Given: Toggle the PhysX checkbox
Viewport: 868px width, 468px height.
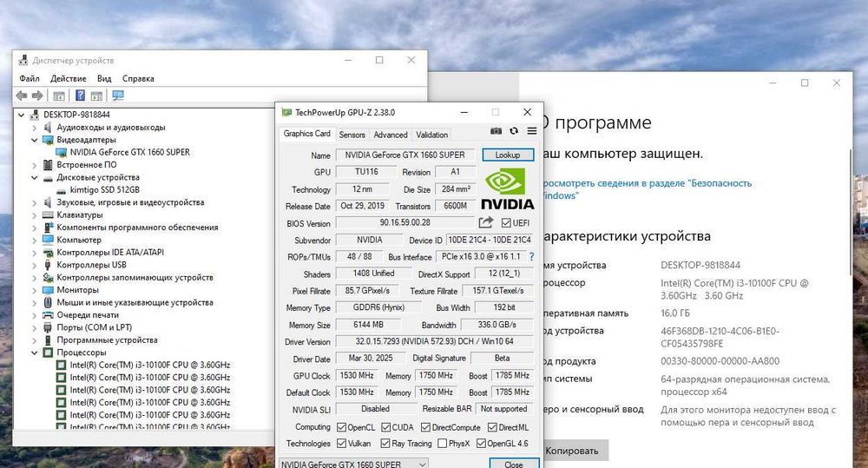Looking at the screenshot, I should tap(442, 443).
